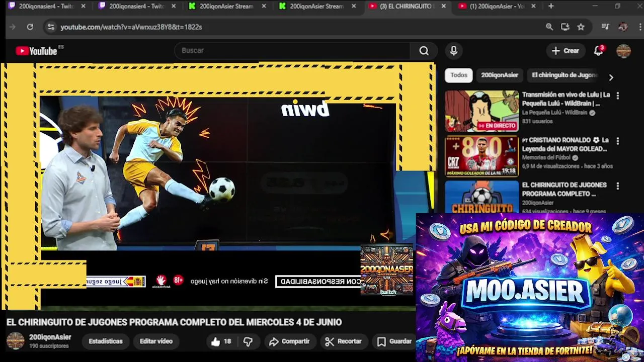Click the Compartir button
The width and height of the screenshot is (644, 362).
[x=289, y=341]
